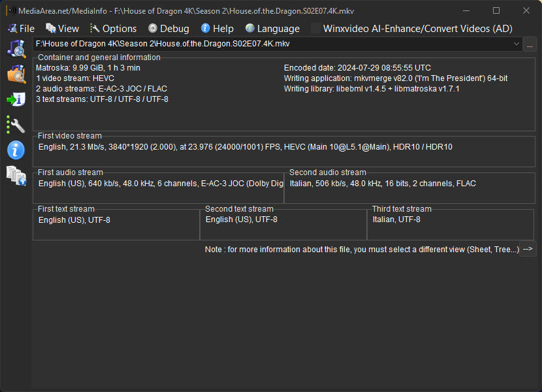542x392 pixels.
Task: Click the file path combo box field
Action: click(278, 44)
